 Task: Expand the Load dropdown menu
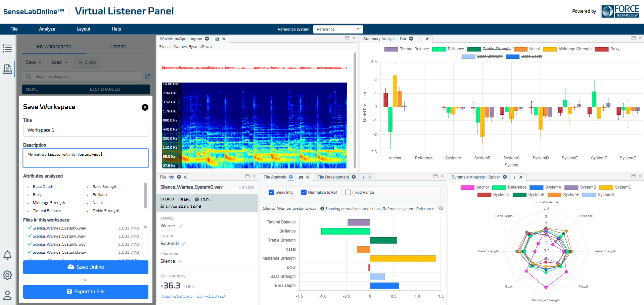59,62
